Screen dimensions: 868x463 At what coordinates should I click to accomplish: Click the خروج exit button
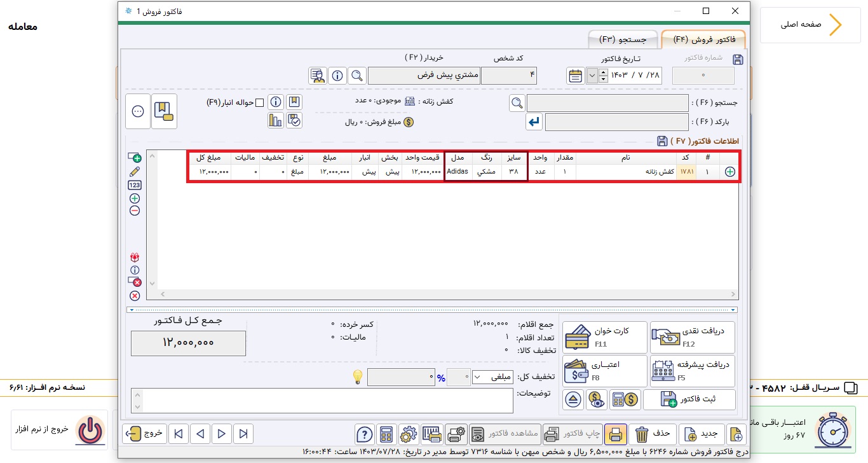(146, 434)
